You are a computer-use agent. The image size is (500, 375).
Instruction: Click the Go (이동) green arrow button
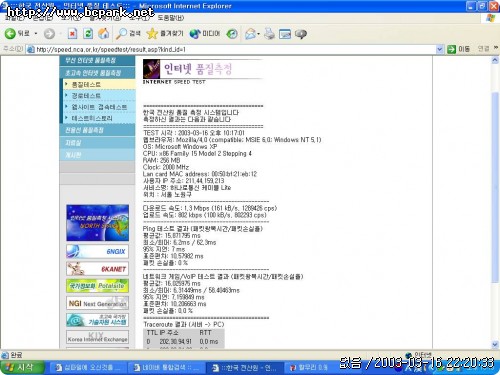coord(458,49)
